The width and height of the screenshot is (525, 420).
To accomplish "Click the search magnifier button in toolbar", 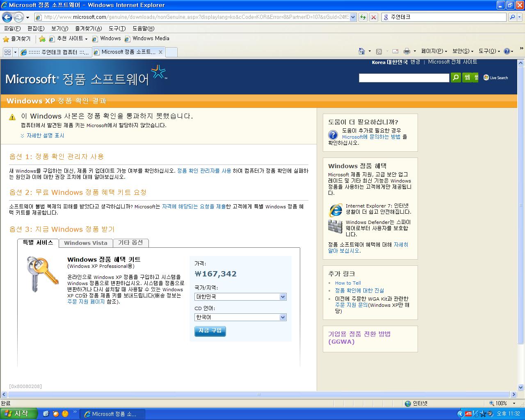I will [x=512, y=17].
